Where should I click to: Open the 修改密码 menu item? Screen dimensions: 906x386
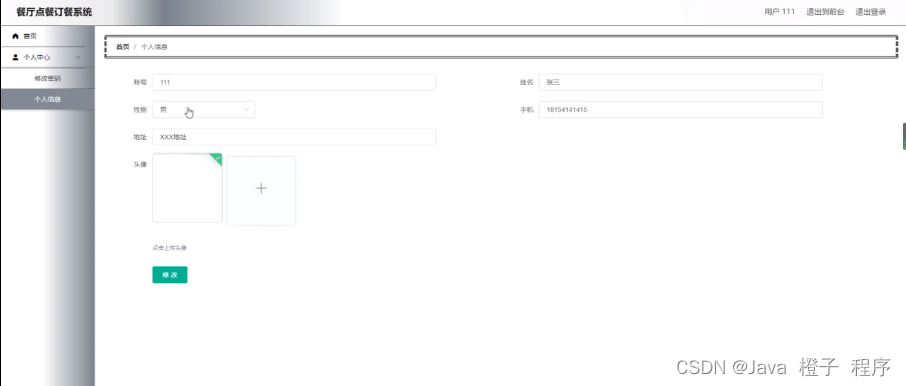47,78
